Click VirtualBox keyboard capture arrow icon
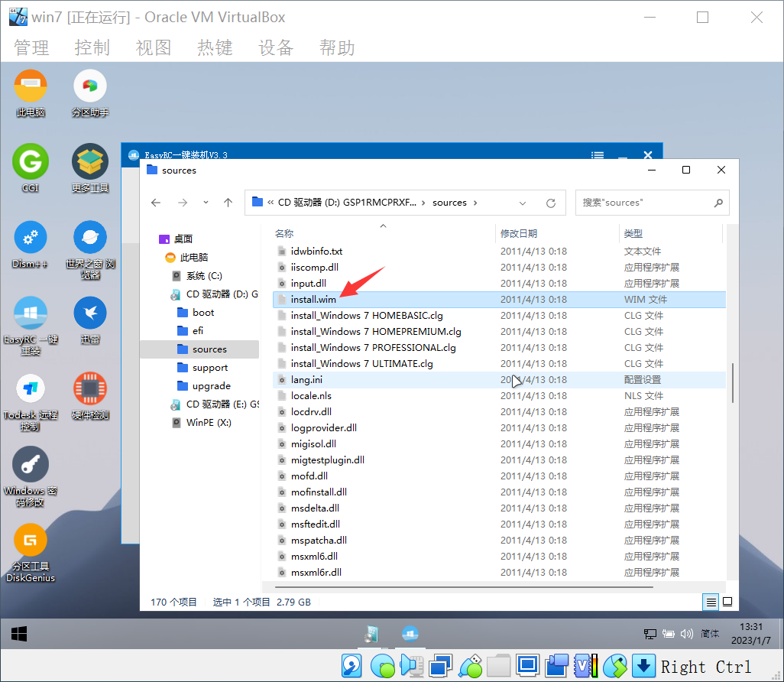This screenshot has height=682, width=784. 643,666
